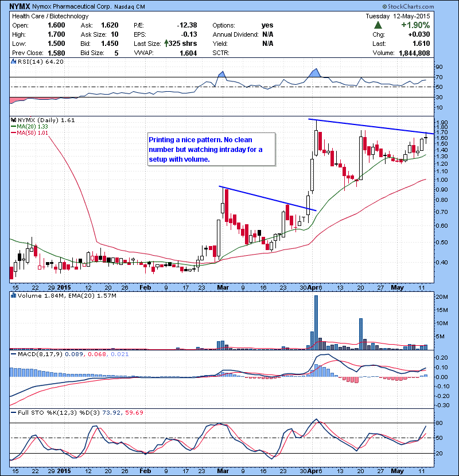This screenshot has height=476, width=459.
Task: Click the green arrow beside Last Size
Action: coord(166,44)
